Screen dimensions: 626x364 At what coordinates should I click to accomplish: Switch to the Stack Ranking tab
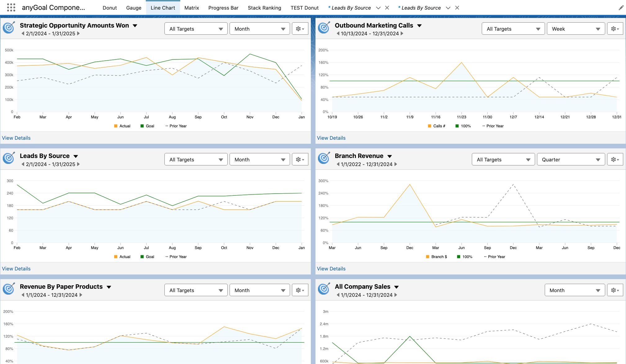click(264, 8)
